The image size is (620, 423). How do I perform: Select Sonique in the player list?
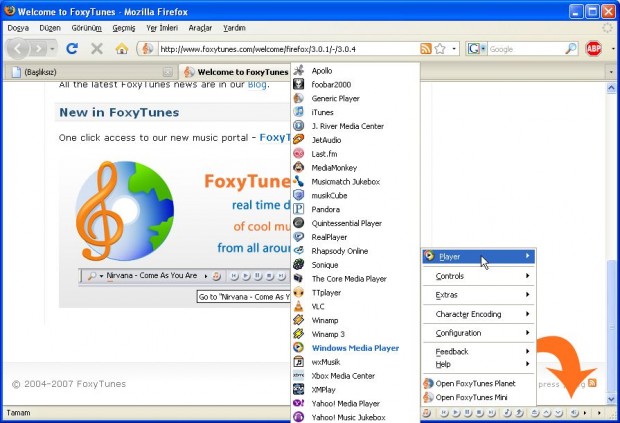tap(355, 265)
